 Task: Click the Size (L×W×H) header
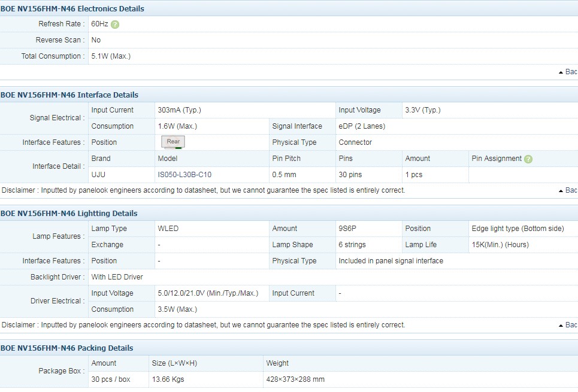[174, 364]
